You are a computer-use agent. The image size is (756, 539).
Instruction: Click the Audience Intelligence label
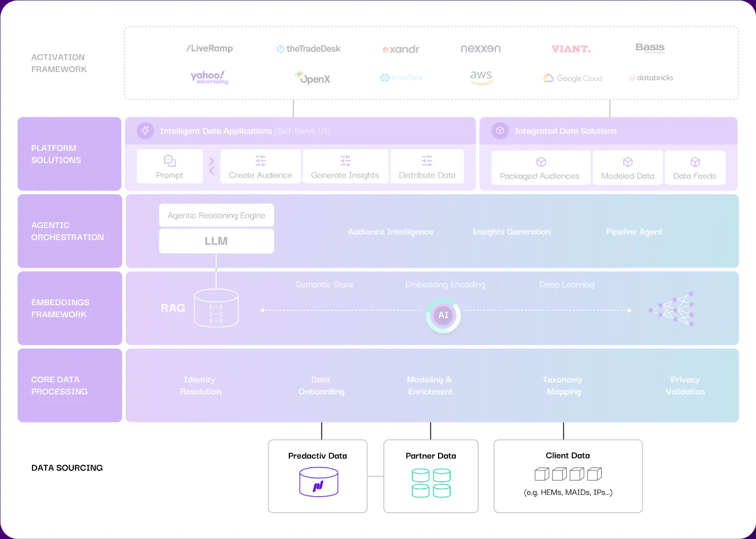tap(391, 231)
